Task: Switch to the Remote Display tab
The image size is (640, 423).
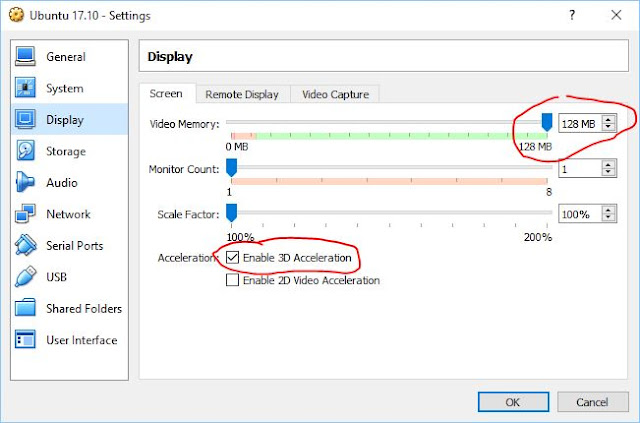Action: coord(242,95)
